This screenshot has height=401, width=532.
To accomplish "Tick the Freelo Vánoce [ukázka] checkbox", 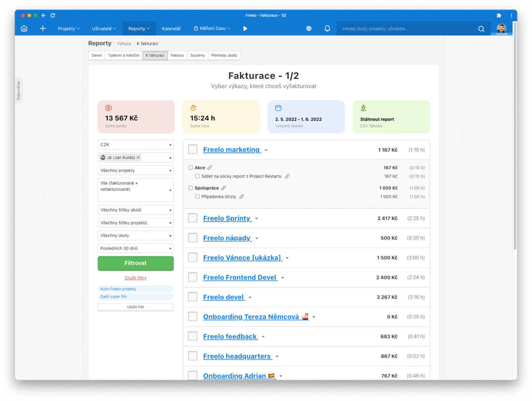I will click(192, 257).
